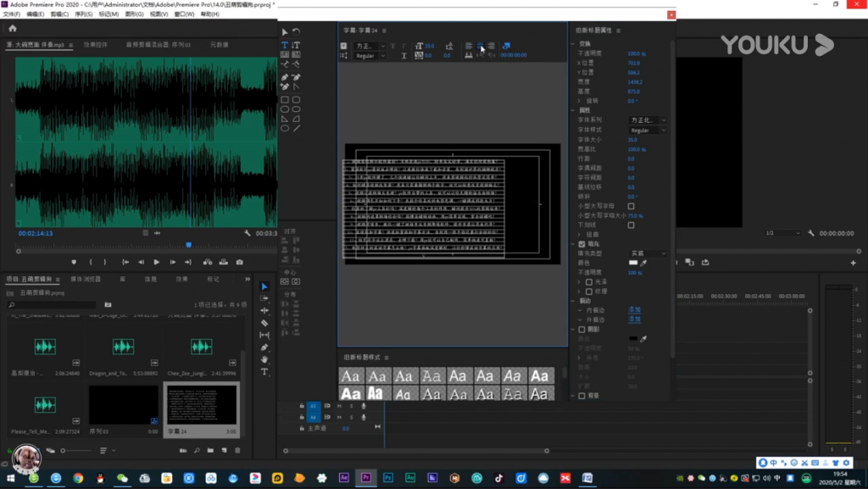Select the Rounded Rectangle shape tool
Image resolution: width=868 pixels, height=489 pixels.
tap(296, 100)
